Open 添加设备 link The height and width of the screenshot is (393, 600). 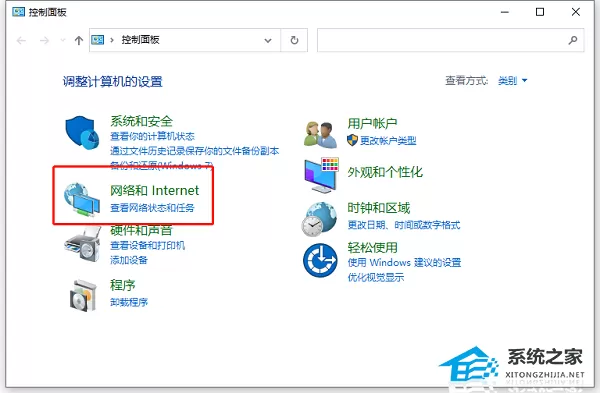click(x=129, y=260)
